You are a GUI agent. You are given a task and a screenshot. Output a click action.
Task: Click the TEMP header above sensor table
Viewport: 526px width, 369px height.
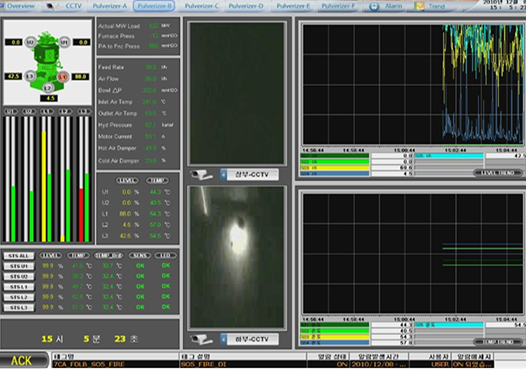pos(157,180)
